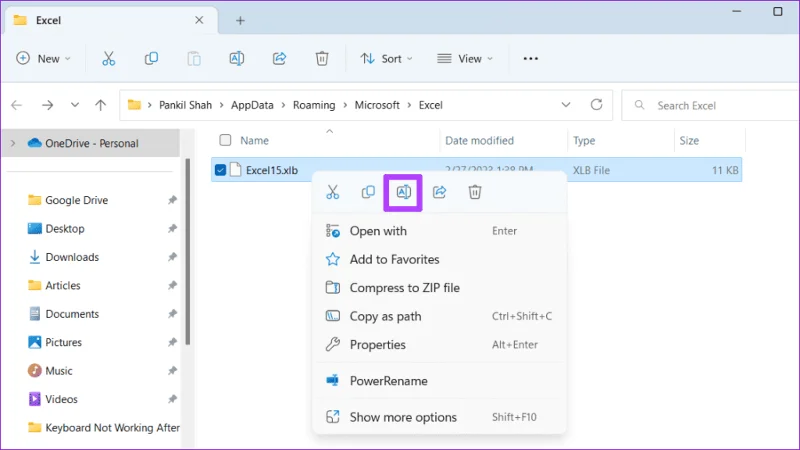Select Add to Favorites

click(x=439, y=260)
